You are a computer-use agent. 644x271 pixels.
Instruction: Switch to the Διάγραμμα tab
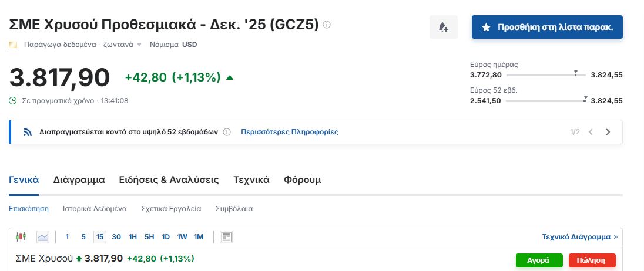(79, 179)
